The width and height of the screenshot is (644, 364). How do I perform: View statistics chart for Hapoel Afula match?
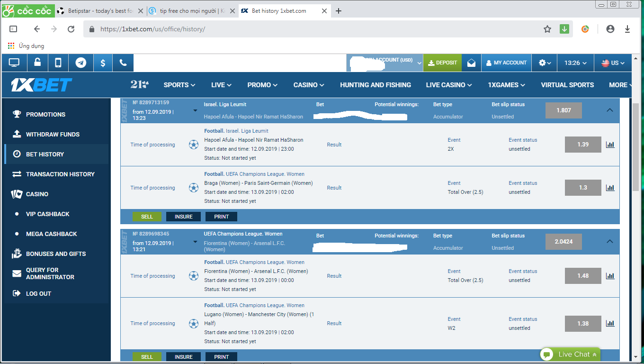tap(610, 145)
